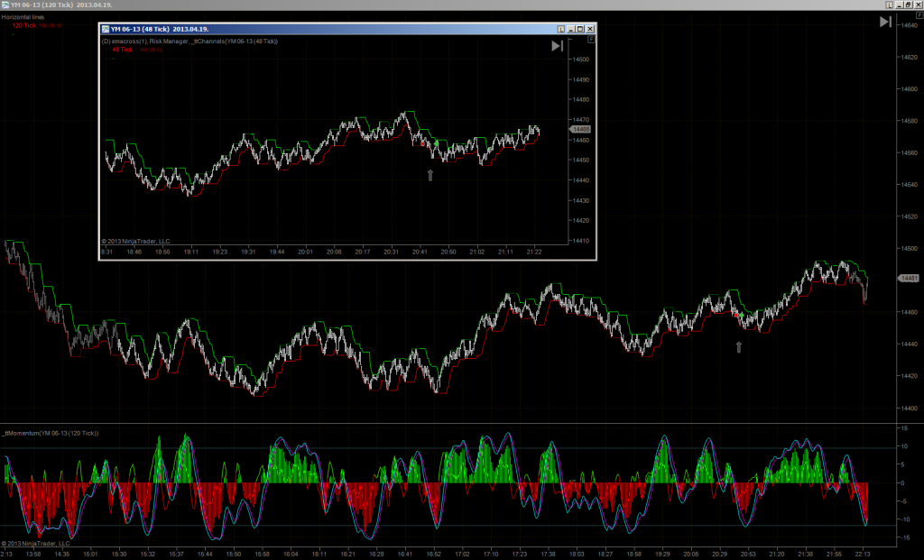
Task: Restore down the 120 Tick chart window
Action: point(908,5)
